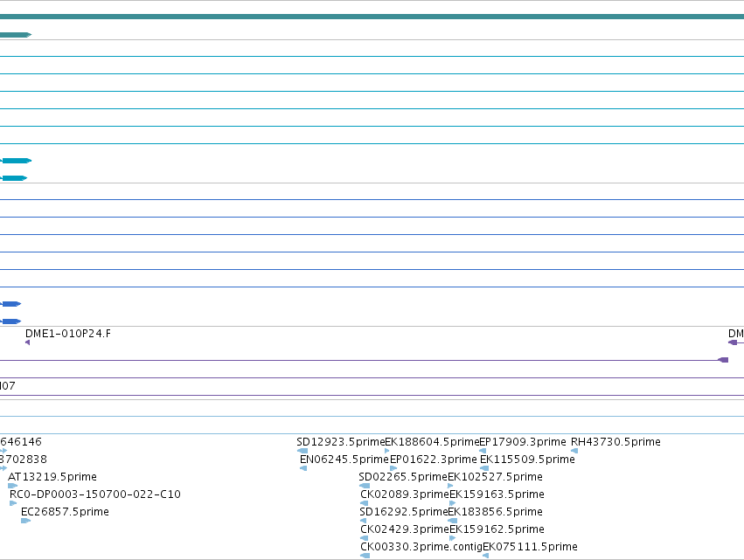744x560 pixels.
Task: Open the EK115509.5prime EST label
Action: pyautogui.click(x=527, y=460)
